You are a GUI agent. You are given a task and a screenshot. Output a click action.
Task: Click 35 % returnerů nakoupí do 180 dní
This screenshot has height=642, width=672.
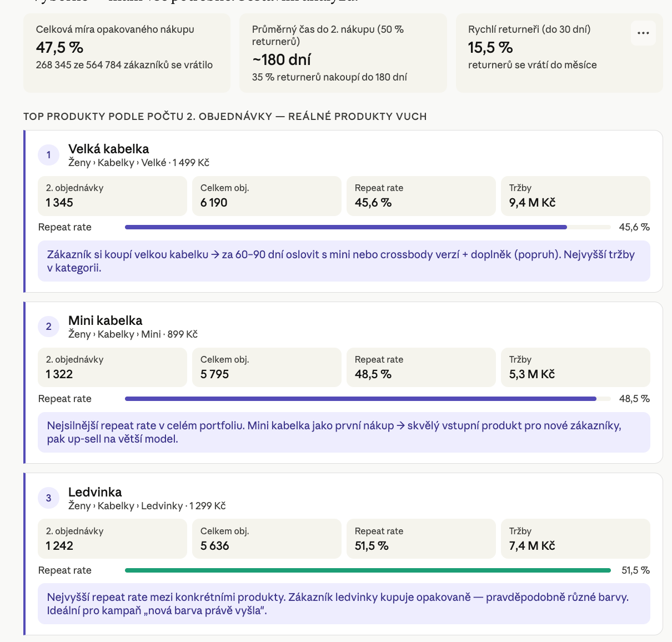[329, 77]
